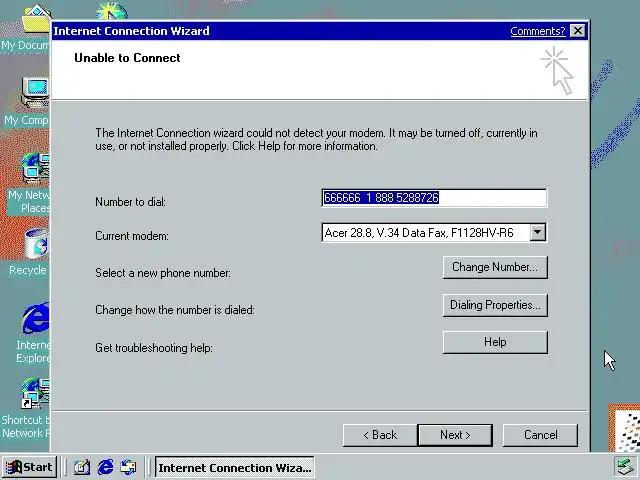Go Back to previous wizard step
The width and height of the screenshot is (640, 480).
[x=380, y=435]
